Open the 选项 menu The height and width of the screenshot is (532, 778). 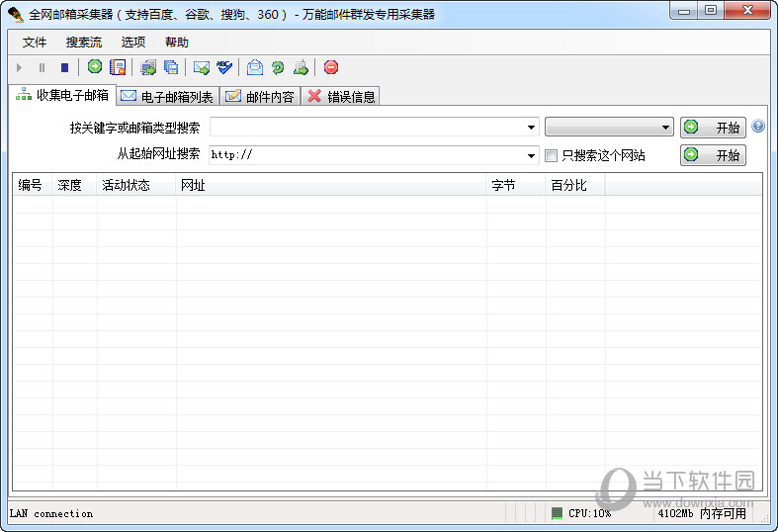click(x=133, y=43)
